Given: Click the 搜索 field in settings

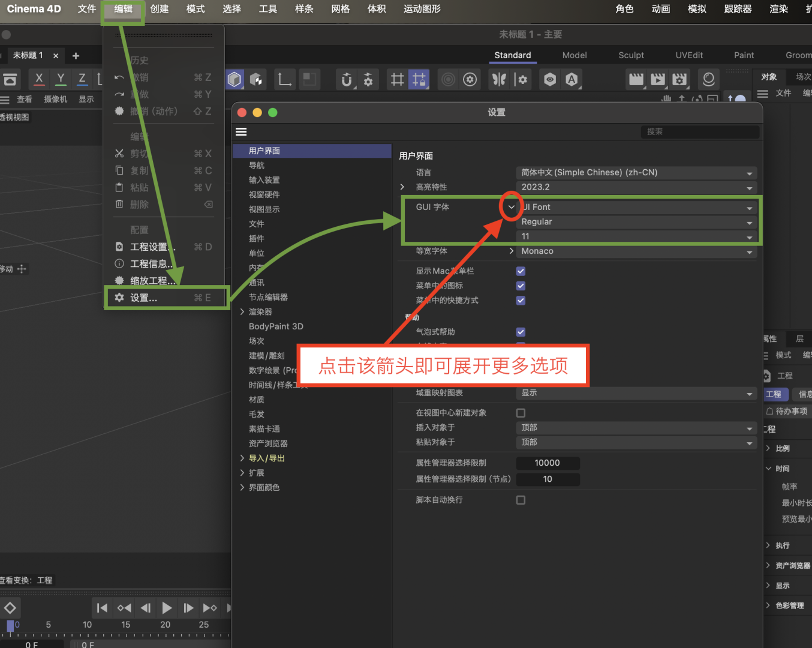Looking at the screenshot, I should [x=700, y=132].
